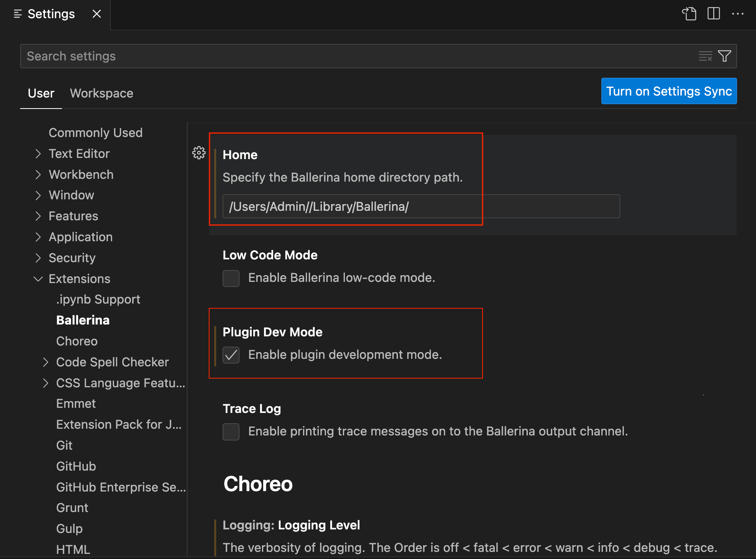The image size is (756, 559).
Task: Switch to the User settings tab
Action: [x=41, y=93]
